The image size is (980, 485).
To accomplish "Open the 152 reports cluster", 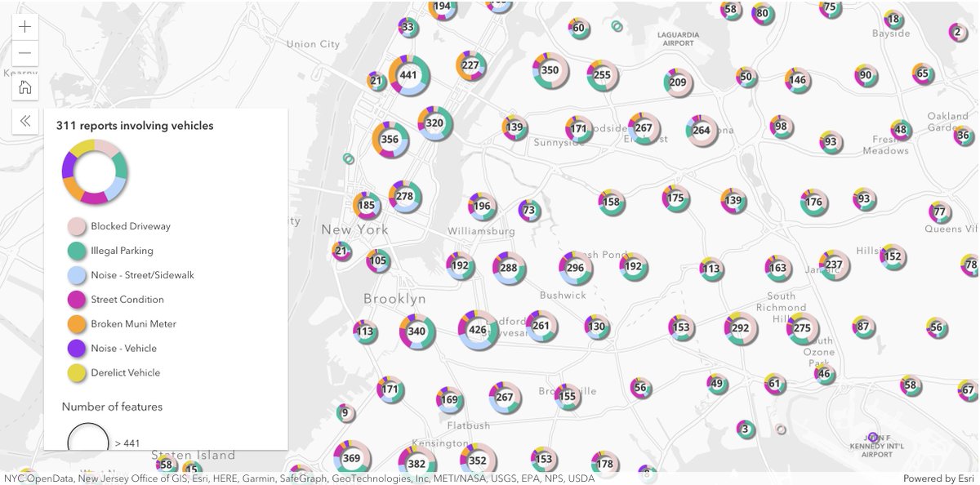I will click(893, 256).
